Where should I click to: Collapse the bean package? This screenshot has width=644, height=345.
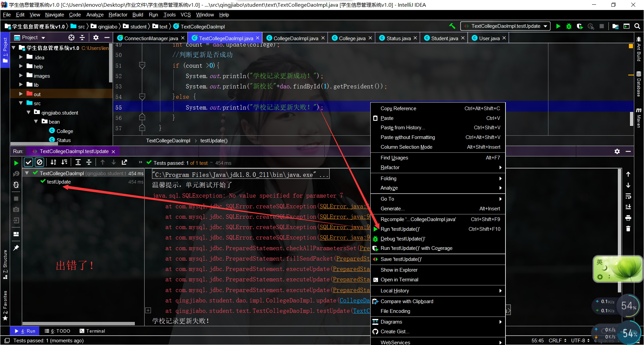(x=36, y=122)
